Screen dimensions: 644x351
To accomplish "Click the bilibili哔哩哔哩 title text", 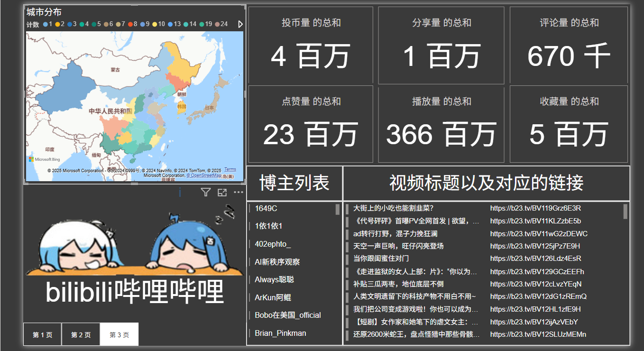I will [x=134, y=292].
